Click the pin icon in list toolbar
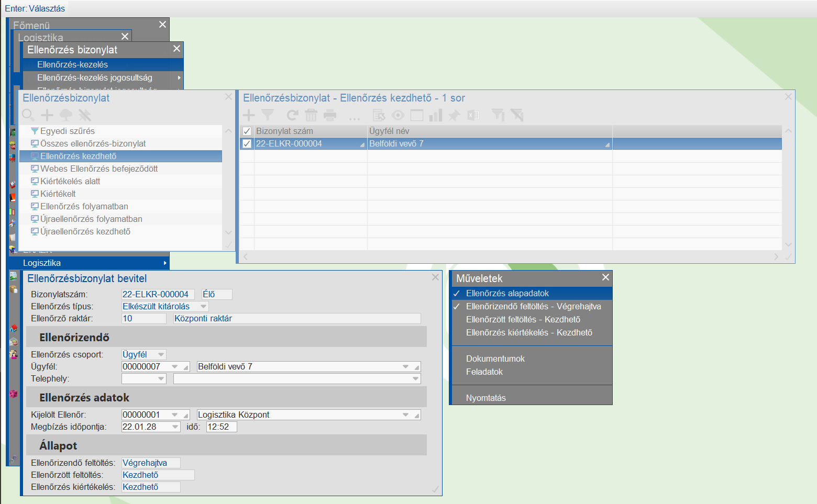The width and height of the screenshot is (817, 504). click(x=454, y=115)
